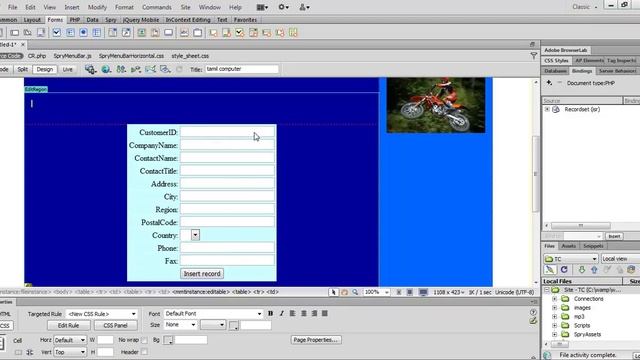The image size is (640, 360).
Task: Open the Vert alignment dropdown
Action: tap(70, 352)
